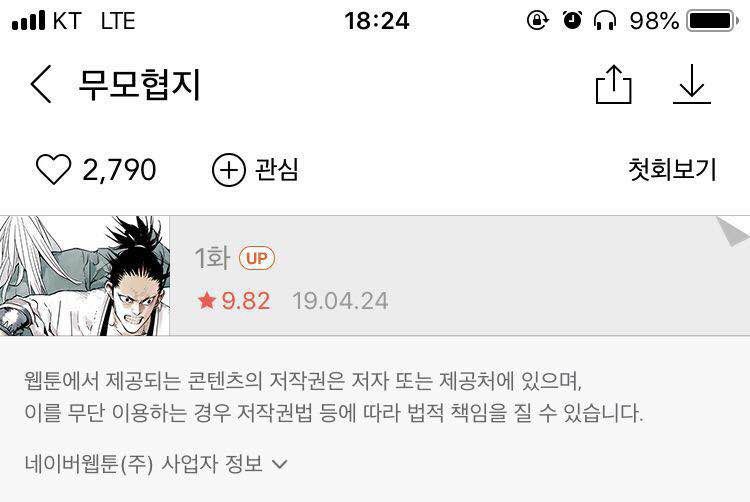The image size is (750, 502).
Task: Tap the back arrow next to 무모협지
Action: coord(41,84)
